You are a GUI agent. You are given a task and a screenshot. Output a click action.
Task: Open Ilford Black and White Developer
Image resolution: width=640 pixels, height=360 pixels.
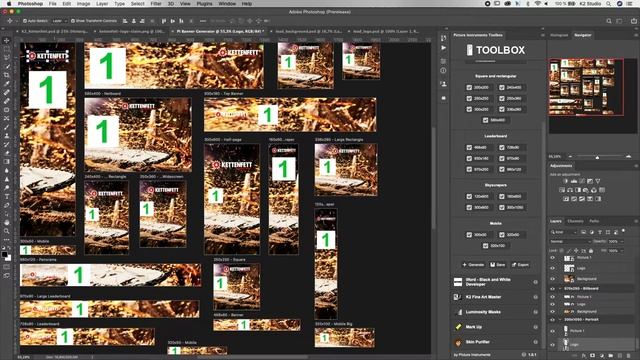click(496, 282)
